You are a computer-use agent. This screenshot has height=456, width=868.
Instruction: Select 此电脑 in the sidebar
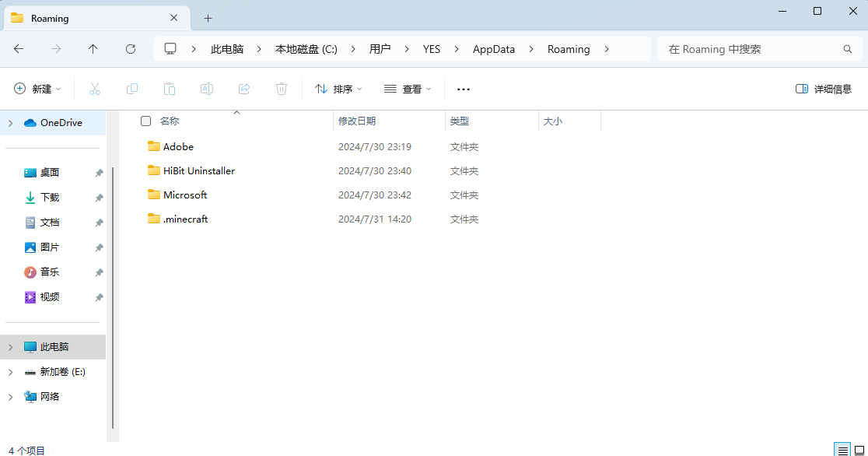pyautogui.click(x=54, y=347)
